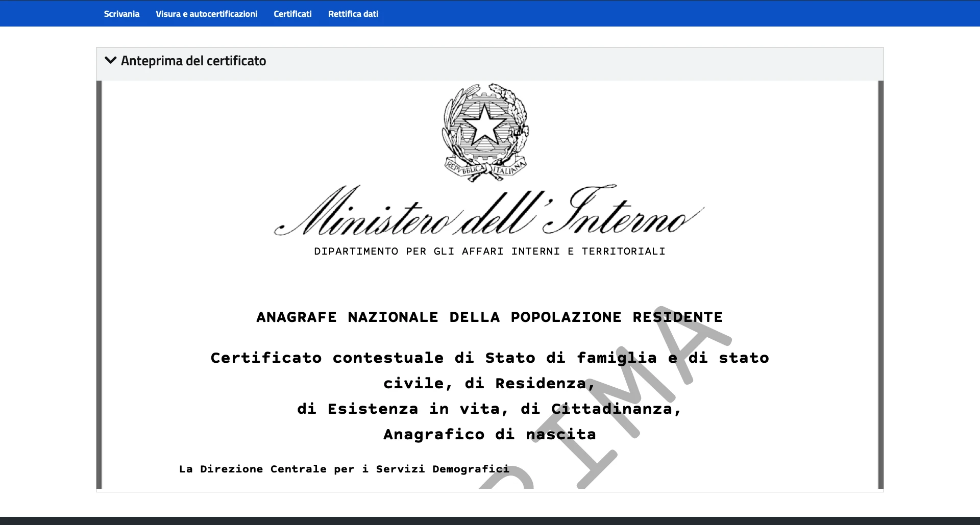
Task: Click the line 'civile, di Residenza,'
Action: coord(489,383)
